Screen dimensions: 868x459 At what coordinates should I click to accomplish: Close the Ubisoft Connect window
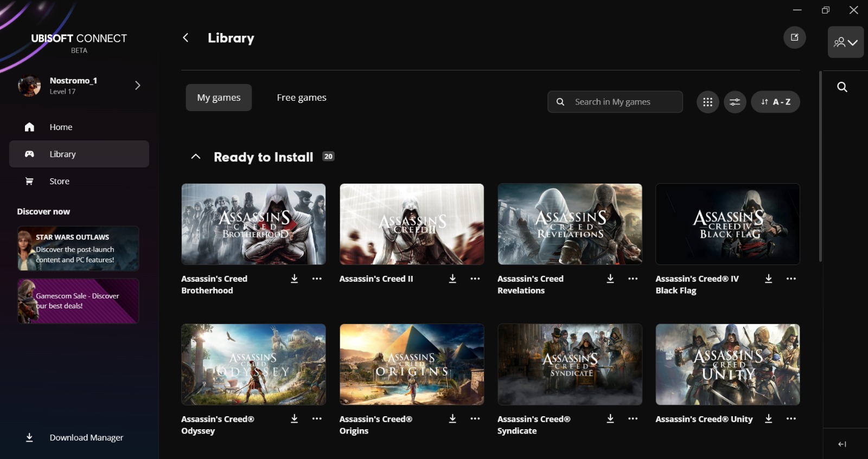[854, 10]
